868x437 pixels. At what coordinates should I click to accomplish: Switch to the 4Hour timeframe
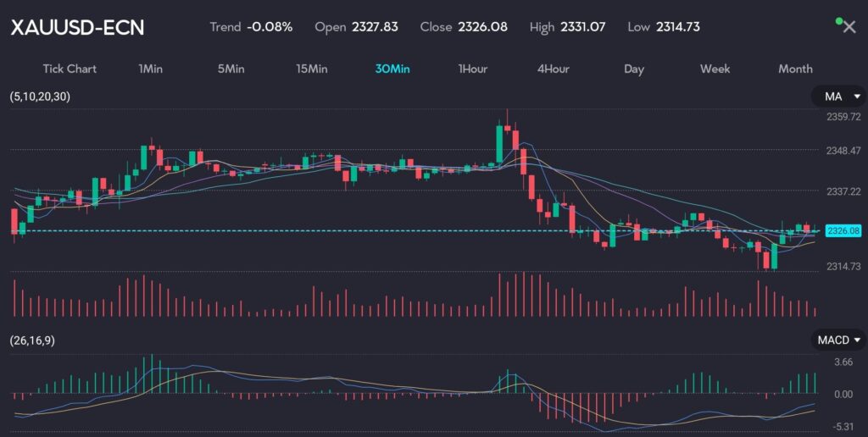coord(553,69)
